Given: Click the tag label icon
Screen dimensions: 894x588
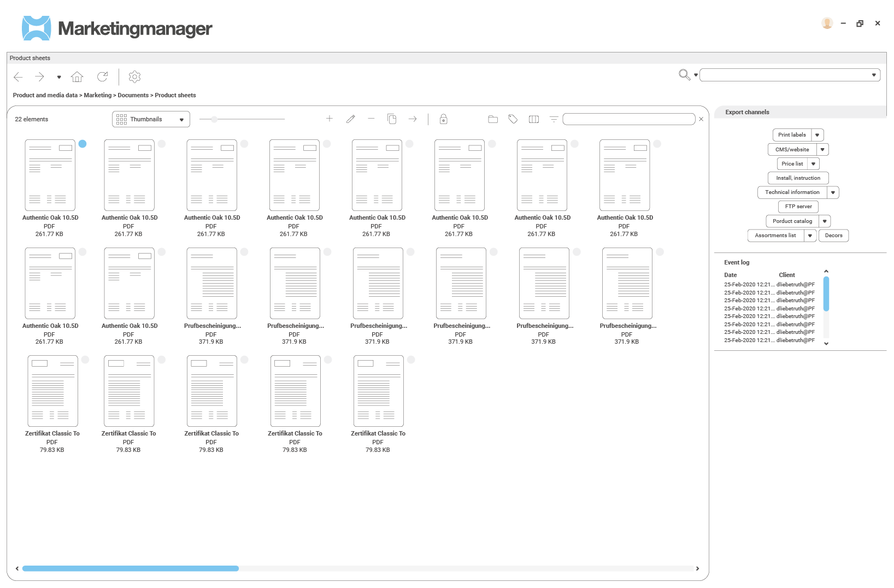Looking at the screenshot, I should 513,119.
